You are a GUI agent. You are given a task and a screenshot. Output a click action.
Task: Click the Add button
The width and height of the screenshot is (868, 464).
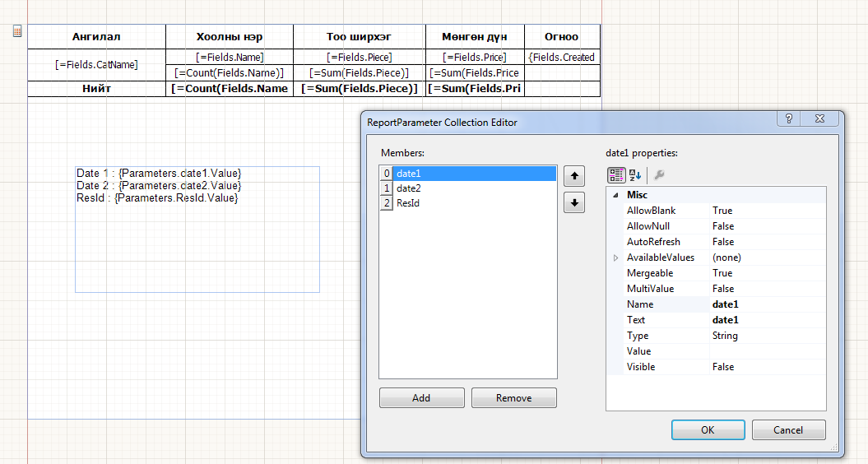421,398
